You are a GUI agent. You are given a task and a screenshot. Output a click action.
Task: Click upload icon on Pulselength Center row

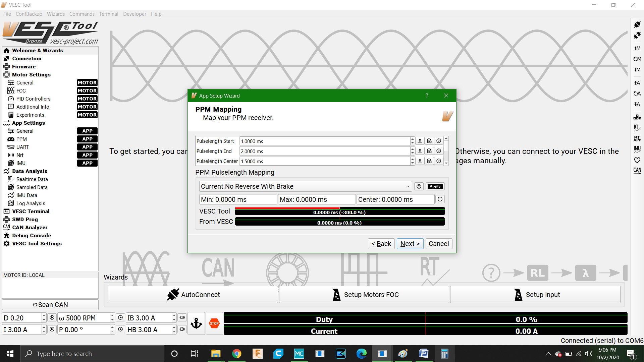tap(420, 161)
